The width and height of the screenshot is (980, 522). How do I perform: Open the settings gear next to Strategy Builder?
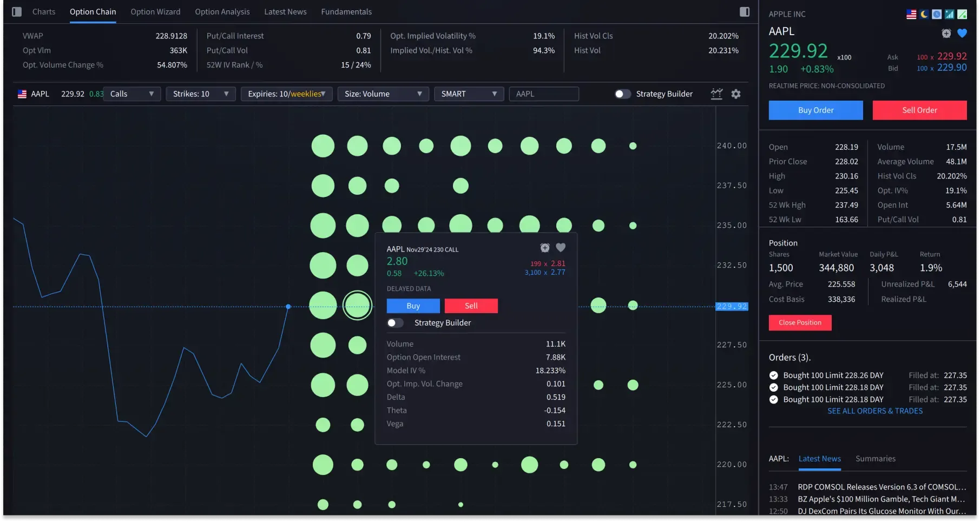tap(736, 94)
